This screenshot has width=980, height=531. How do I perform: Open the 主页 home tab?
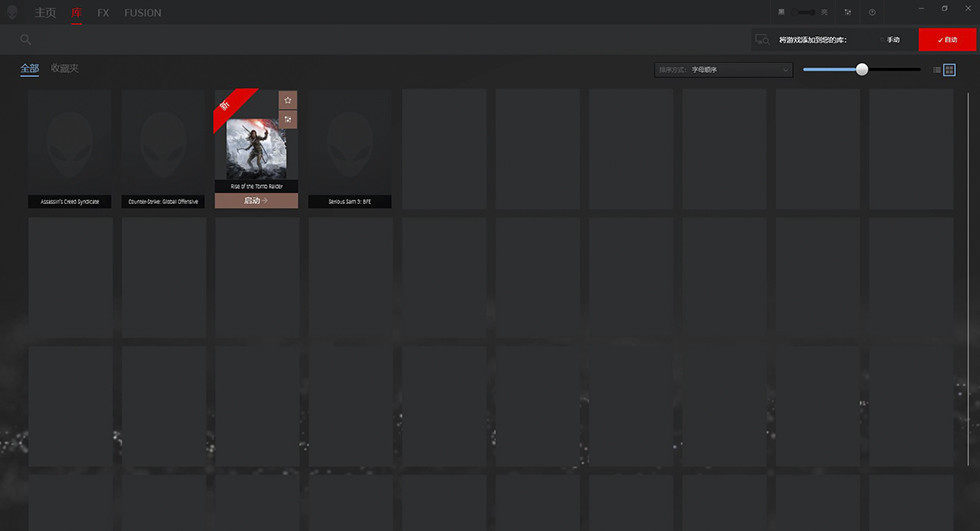[45, 13]
